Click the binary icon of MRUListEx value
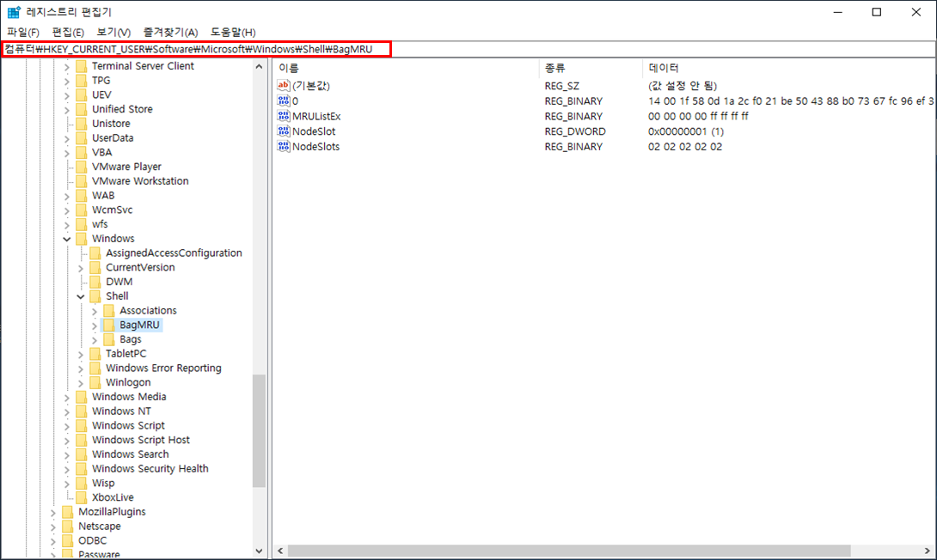 coord(284,116)
